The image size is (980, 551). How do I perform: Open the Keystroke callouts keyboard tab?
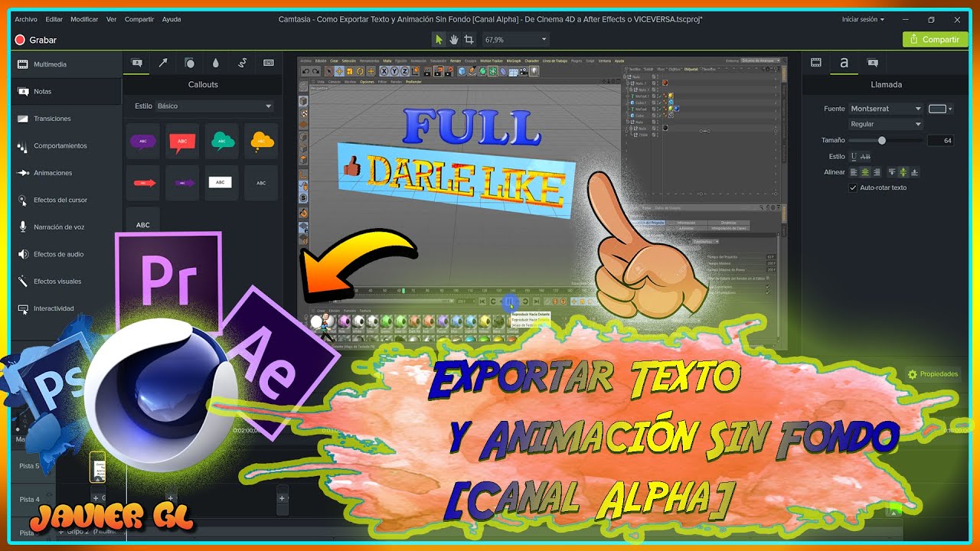(x=269, y=63)
